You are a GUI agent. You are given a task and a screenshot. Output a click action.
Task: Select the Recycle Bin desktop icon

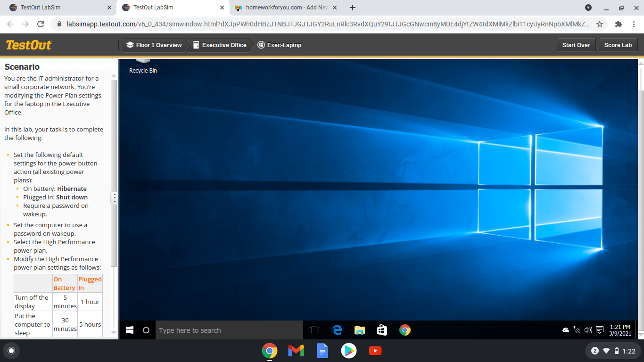(x=143, y=66)
